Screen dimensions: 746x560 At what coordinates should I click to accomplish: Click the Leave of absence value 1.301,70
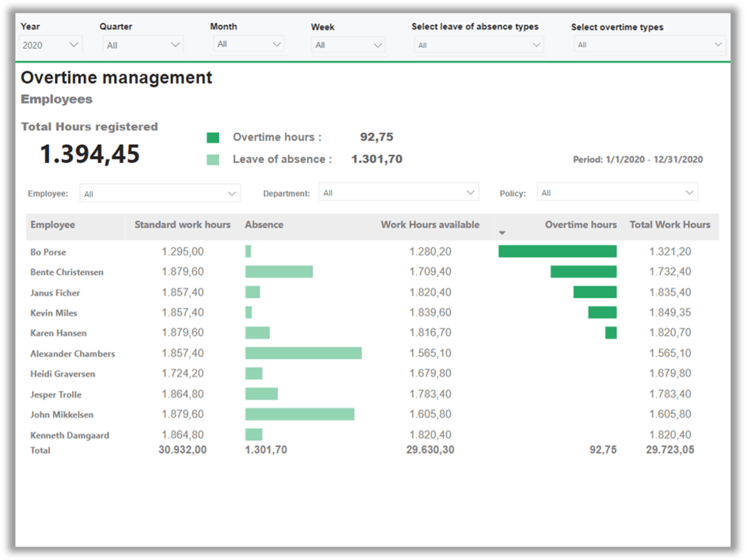coord(376,159)
